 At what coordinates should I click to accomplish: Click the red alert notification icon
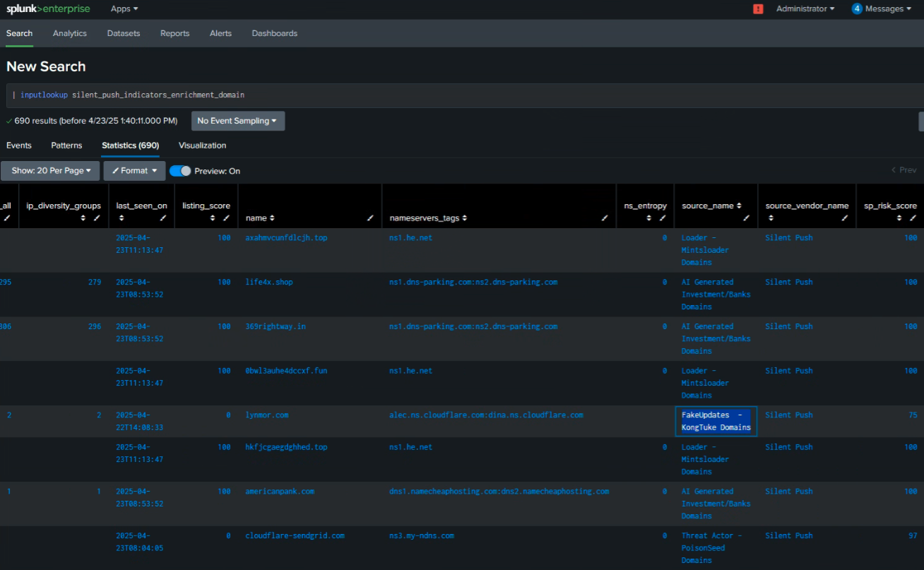click(758, 9)
